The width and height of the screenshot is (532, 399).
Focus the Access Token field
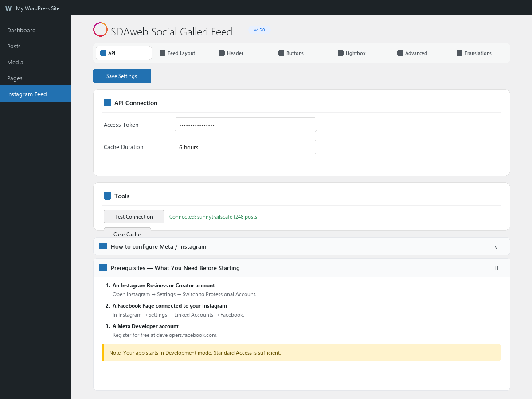(x=246, y=125)
